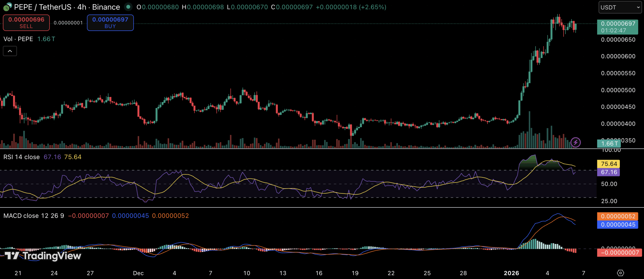Click the SELL button showing 0.00000696
Screen dimensions: 644x279
click(26, 22)
